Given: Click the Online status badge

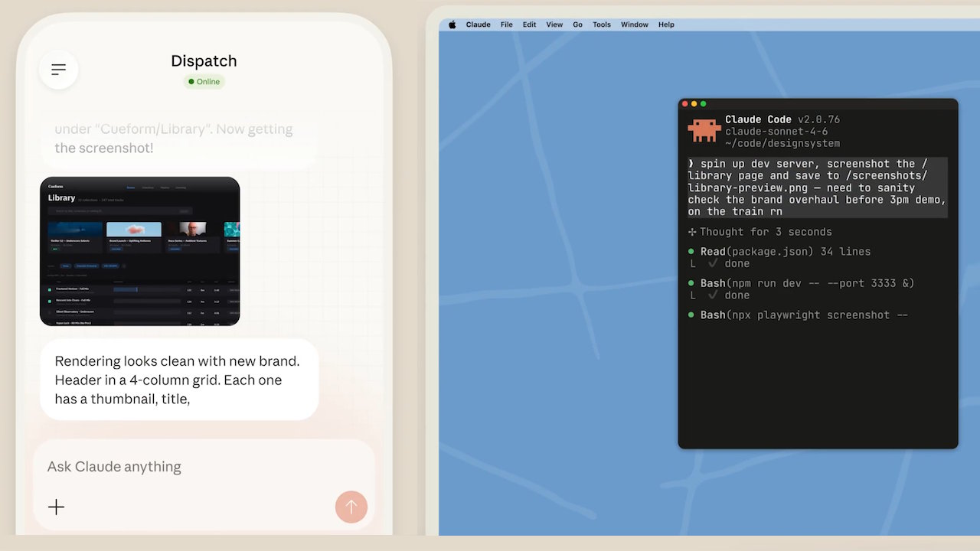Looking at the screenshot, I should pyautogui.click(x=204, y=82).
